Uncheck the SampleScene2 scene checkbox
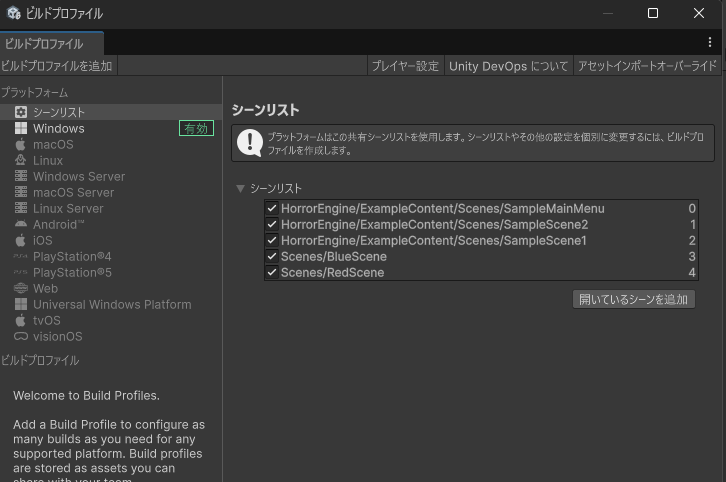The height and width of the screenshot is (482, 726). coord(272,225)
